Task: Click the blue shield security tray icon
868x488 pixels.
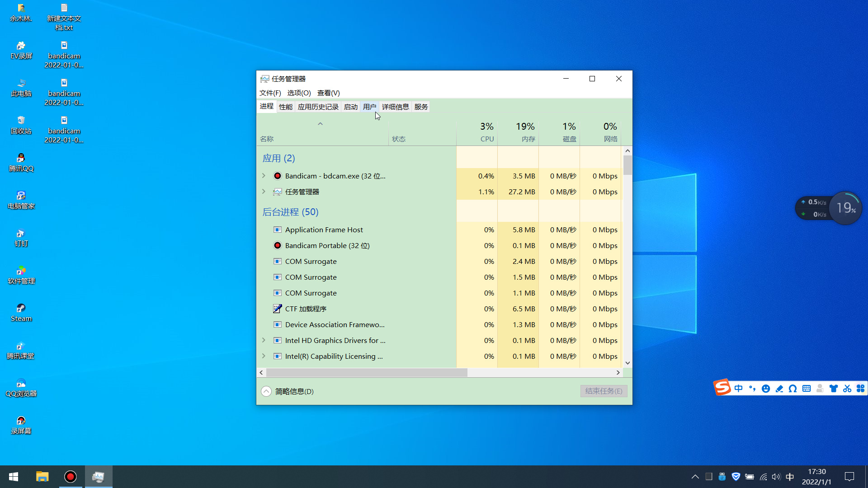Action: click(x=736, y=476)
